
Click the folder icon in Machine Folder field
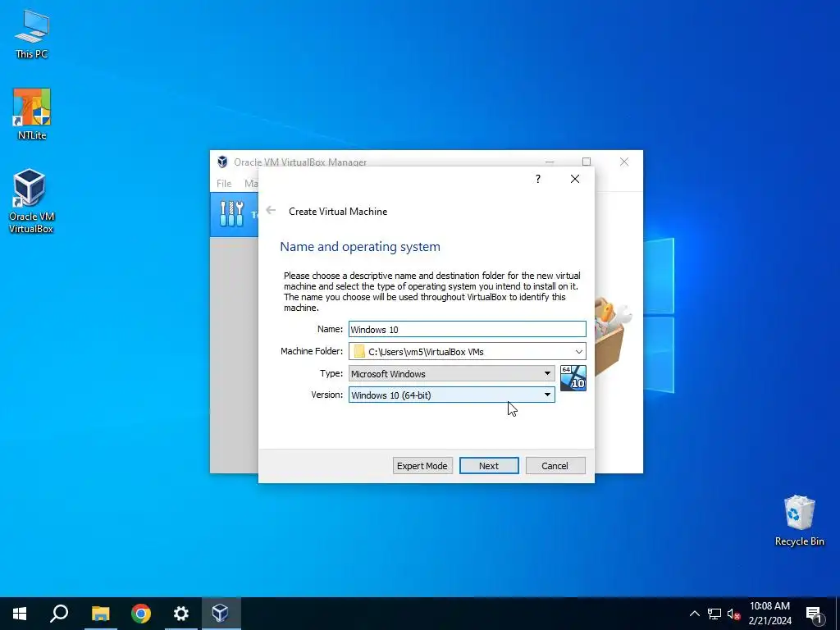pos(359,351)
